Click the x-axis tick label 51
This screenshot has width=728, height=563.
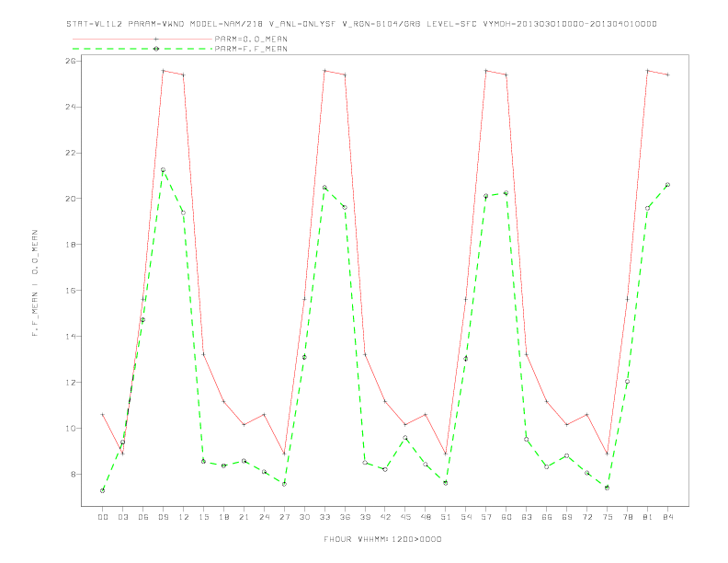(446, 517)
